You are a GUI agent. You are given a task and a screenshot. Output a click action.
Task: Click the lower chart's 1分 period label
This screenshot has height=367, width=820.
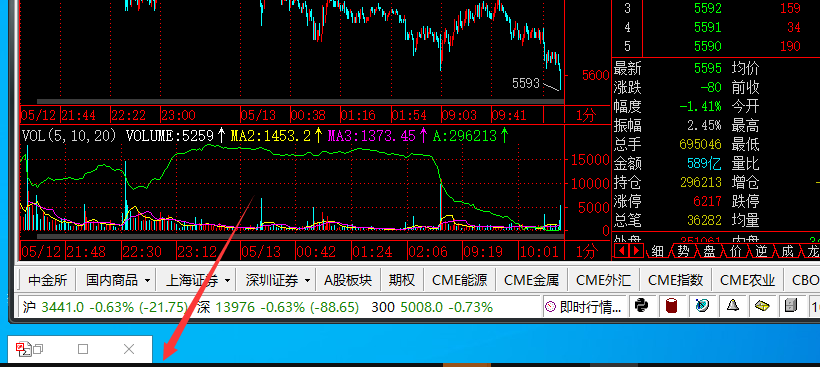586,252
